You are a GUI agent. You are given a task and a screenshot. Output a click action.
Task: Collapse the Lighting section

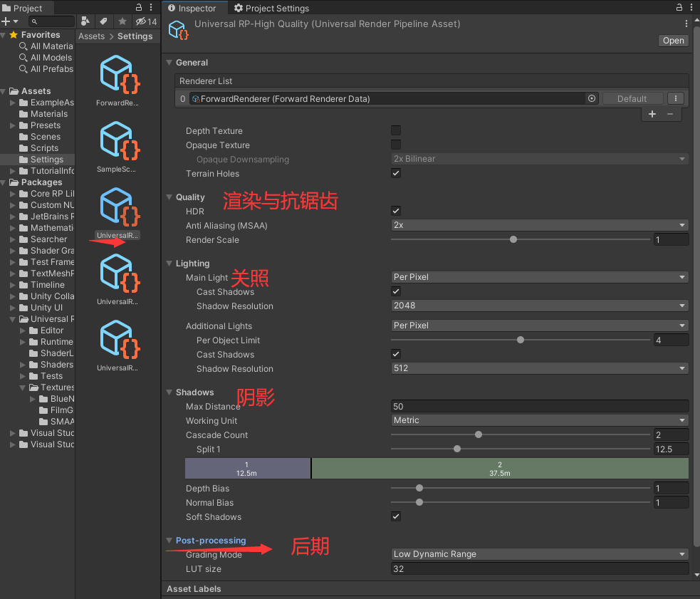pyautogui.click(x=169, y=263)
